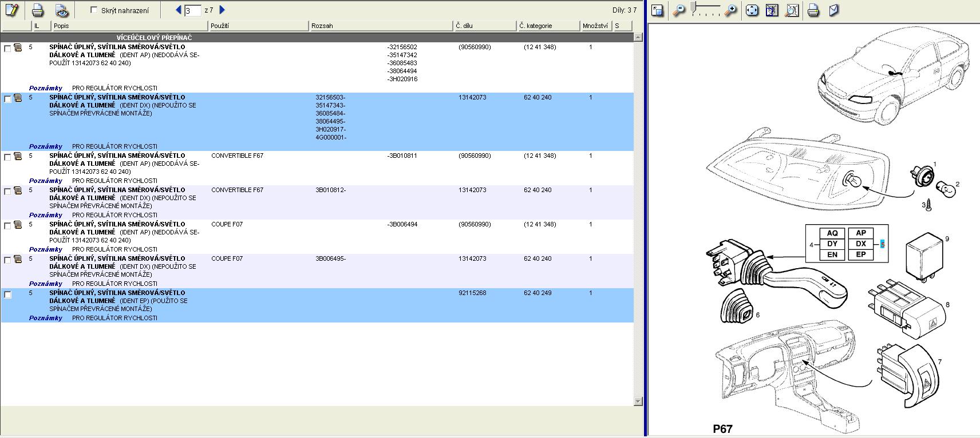Tick the checkbox for part 92115268

pyautogui.click(x=7, y=294)
